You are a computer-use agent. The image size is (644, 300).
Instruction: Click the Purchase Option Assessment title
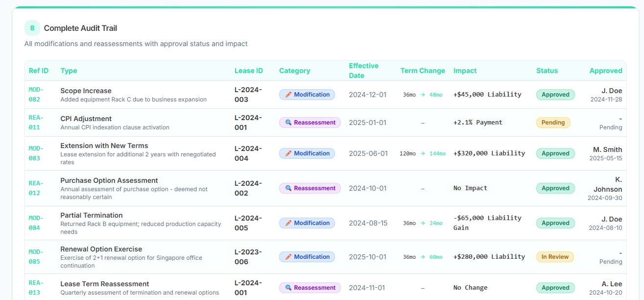109,180
